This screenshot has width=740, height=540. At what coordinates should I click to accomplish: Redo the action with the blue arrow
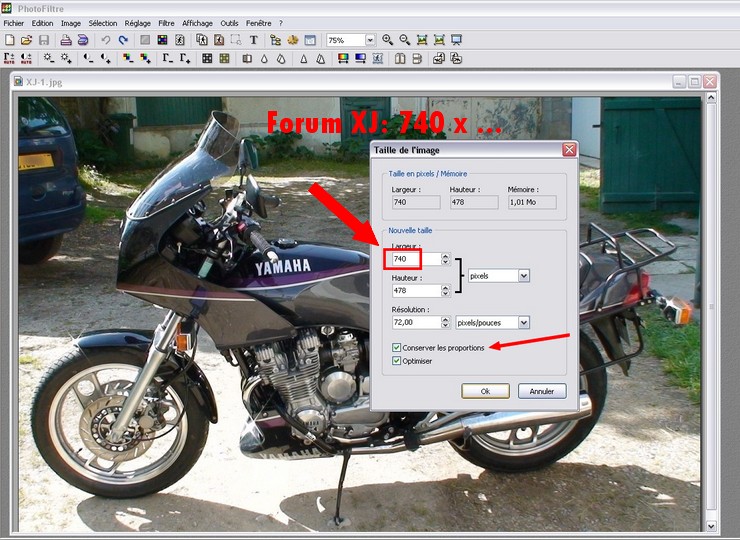tap(123, 40)
